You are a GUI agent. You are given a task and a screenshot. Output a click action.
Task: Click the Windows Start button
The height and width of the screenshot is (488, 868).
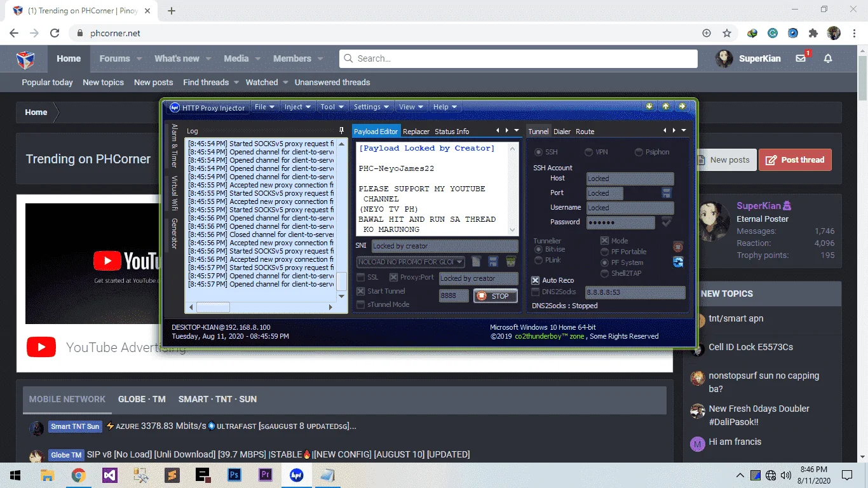click(15, 475)
